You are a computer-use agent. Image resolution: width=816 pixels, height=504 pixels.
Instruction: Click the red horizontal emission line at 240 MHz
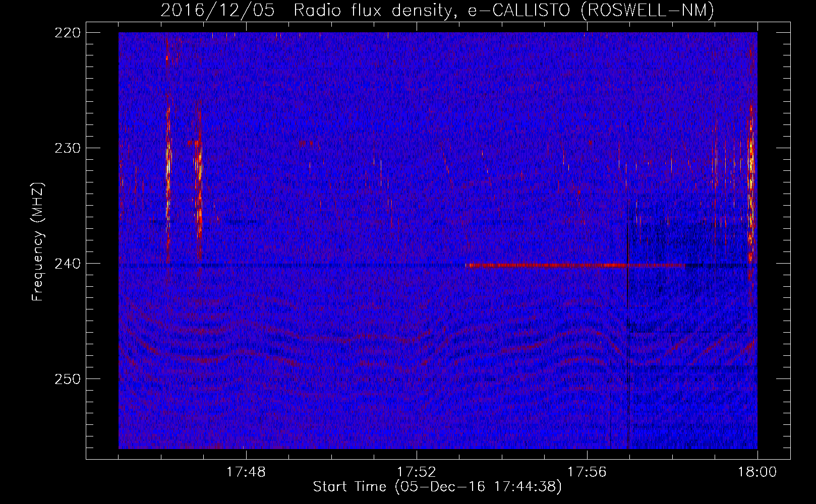tap(576, 265)
